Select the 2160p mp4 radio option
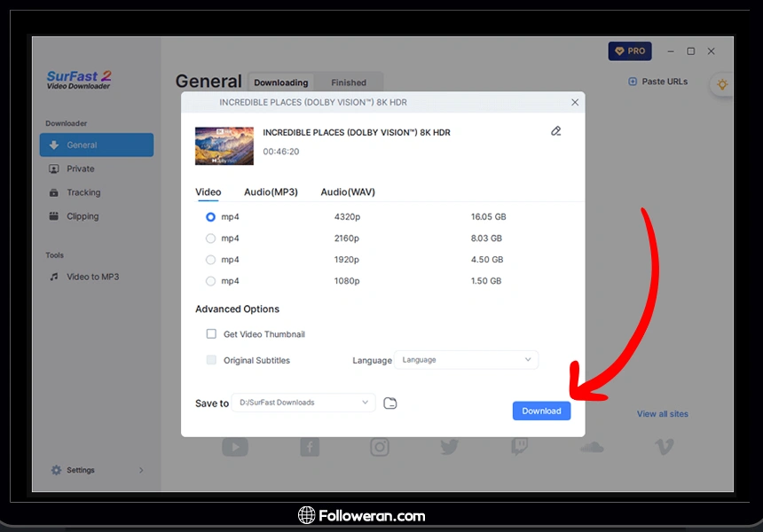 [x=210, y=239]
